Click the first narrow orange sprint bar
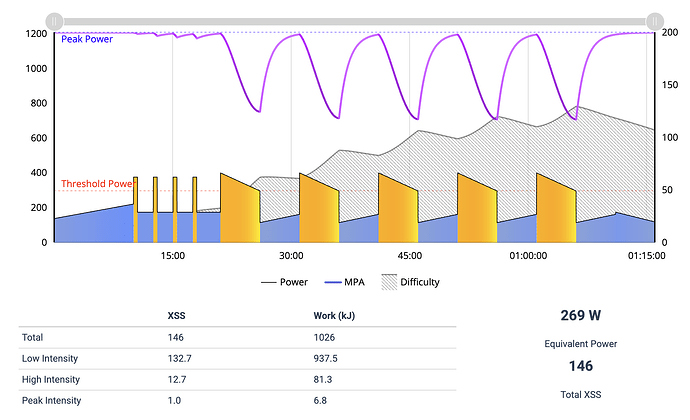The width and height of the screenshot is (690, 420). tap(135, 209)
